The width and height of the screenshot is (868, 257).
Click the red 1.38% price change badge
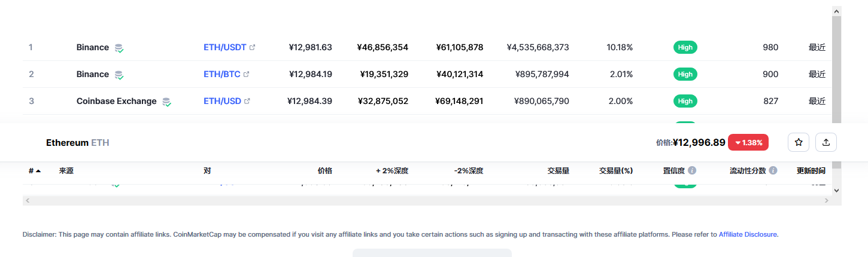point(748,142)
